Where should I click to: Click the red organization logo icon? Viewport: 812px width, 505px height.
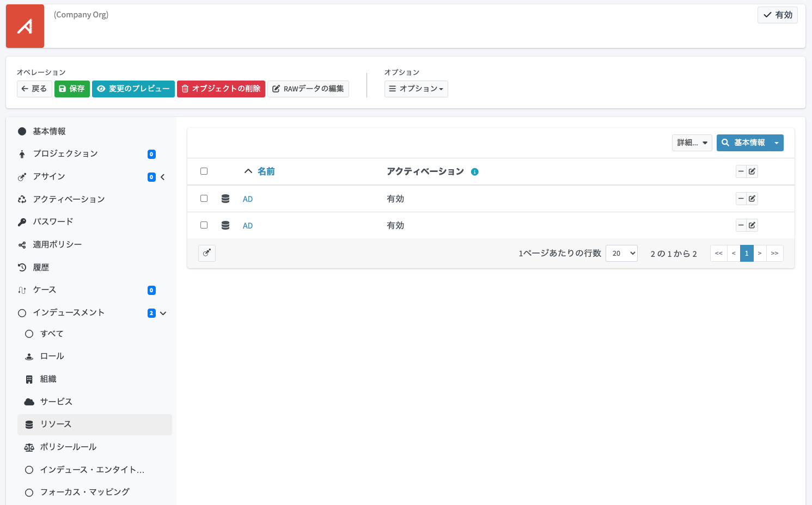point(25,26)
